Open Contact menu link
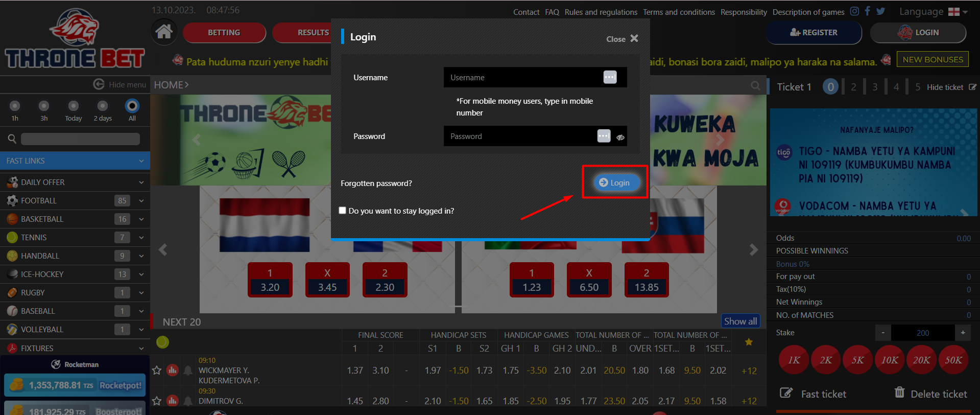 [x=526, y=12]
